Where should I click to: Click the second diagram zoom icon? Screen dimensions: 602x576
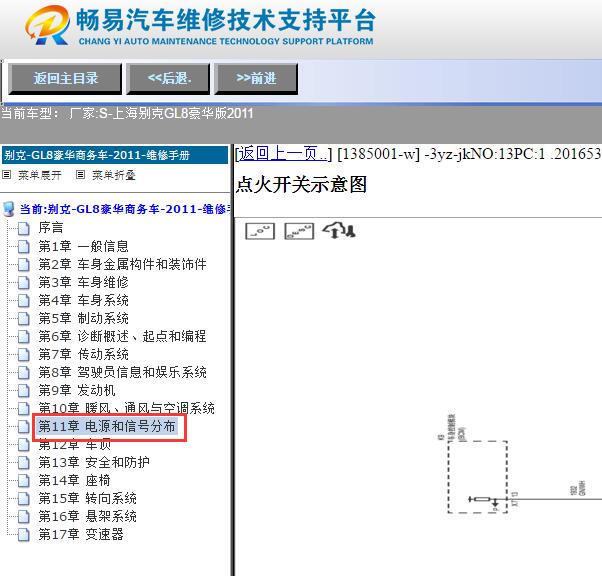299,231
